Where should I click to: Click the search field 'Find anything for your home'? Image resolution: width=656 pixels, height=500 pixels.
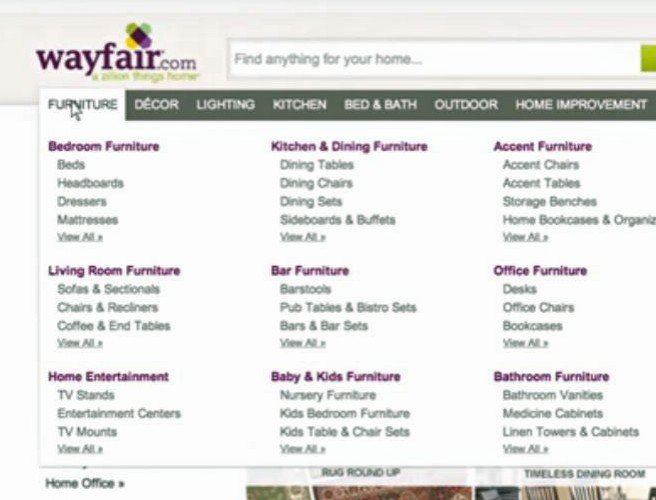(433, 59)
